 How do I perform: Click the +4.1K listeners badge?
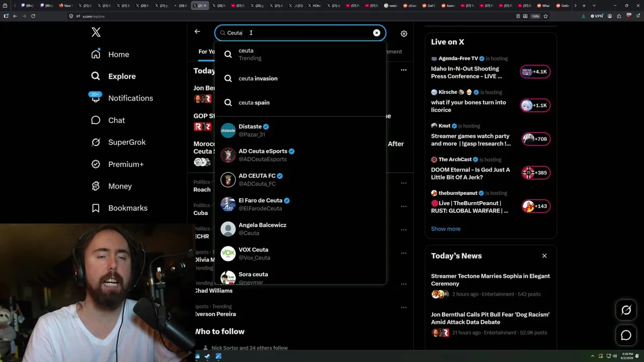tap(535, 72)
